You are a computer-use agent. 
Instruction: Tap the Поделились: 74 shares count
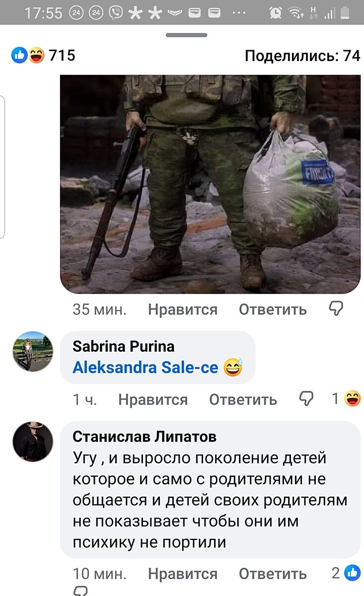click(302, 56)
